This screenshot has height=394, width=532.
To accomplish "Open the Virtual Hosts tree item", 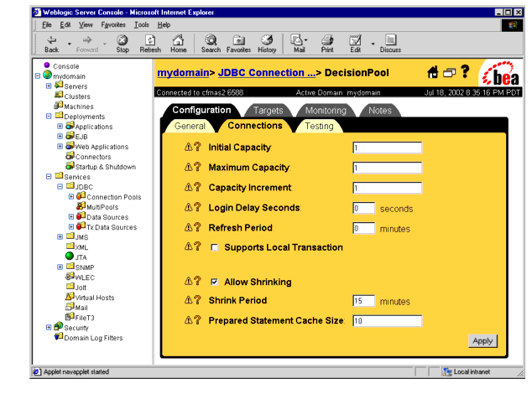I will [x=95, y=298].
